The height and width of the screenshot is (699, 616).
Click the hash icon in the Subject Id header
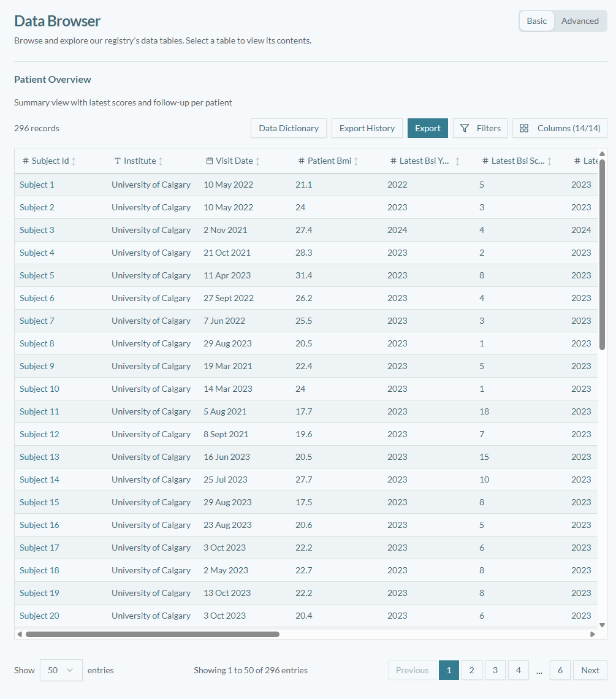25,161
